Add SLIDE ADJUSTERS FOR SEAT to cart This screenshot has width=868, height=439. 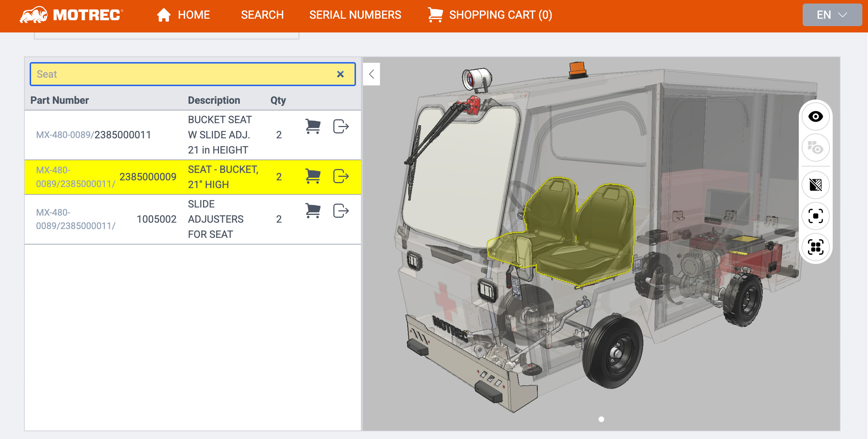click(313, 211)
